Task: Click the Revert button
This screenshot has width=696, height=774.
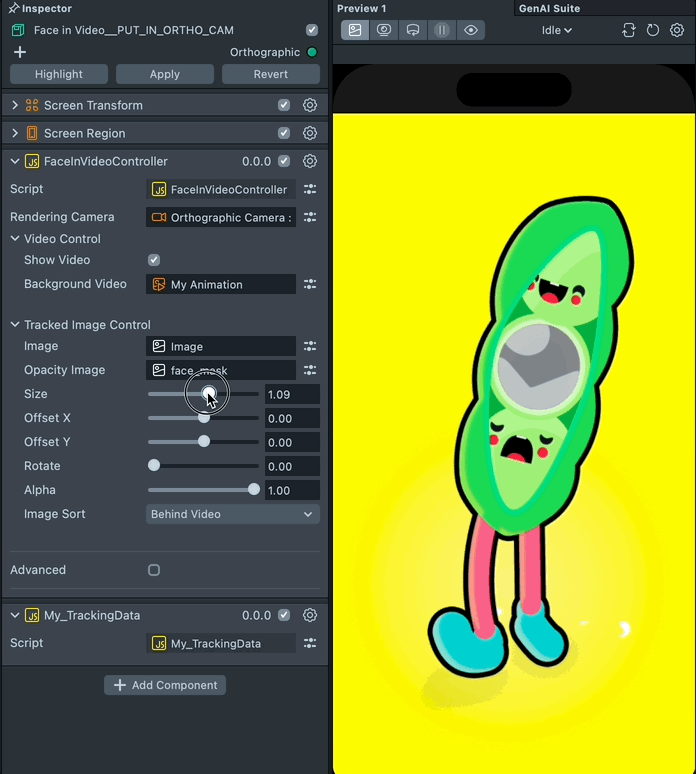Action: click(271, 74)
